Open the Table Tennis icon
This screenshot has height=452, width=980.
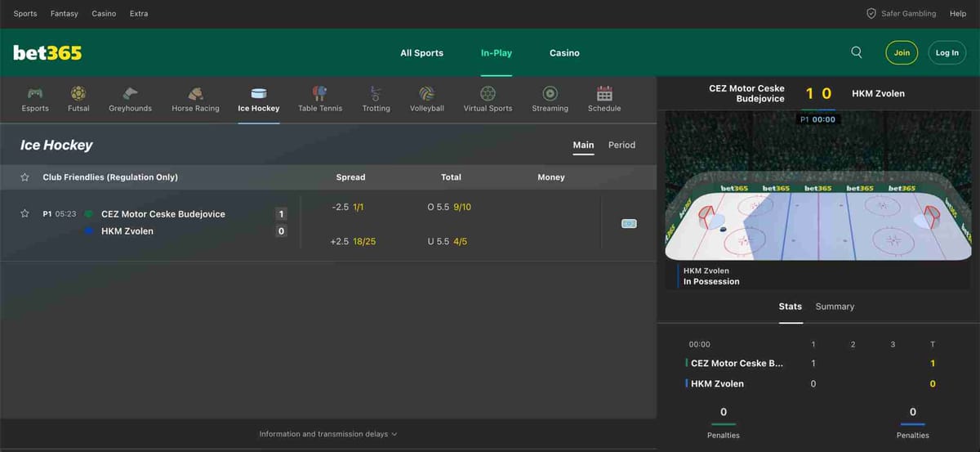(320, 93)
